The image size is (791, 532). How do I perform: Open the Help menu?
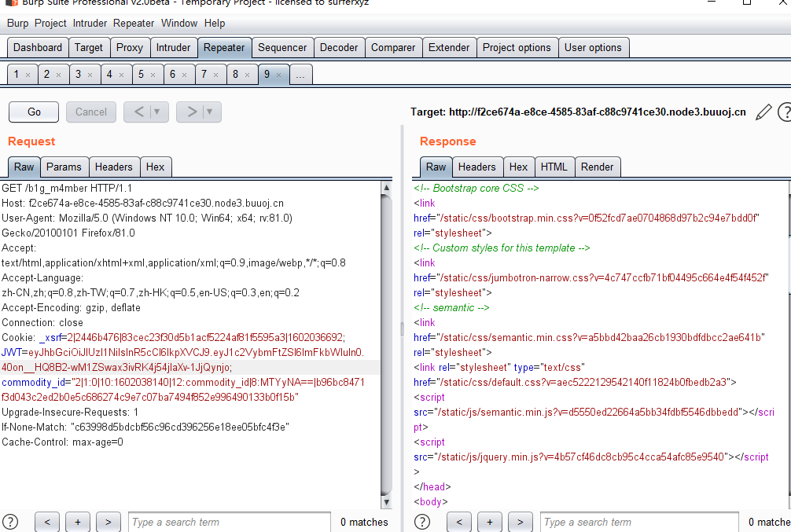coord(215,24)
